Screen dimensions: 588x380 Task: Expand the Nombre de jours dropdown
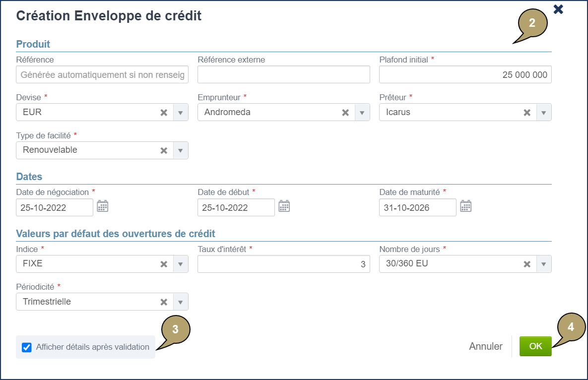[543, 264]
